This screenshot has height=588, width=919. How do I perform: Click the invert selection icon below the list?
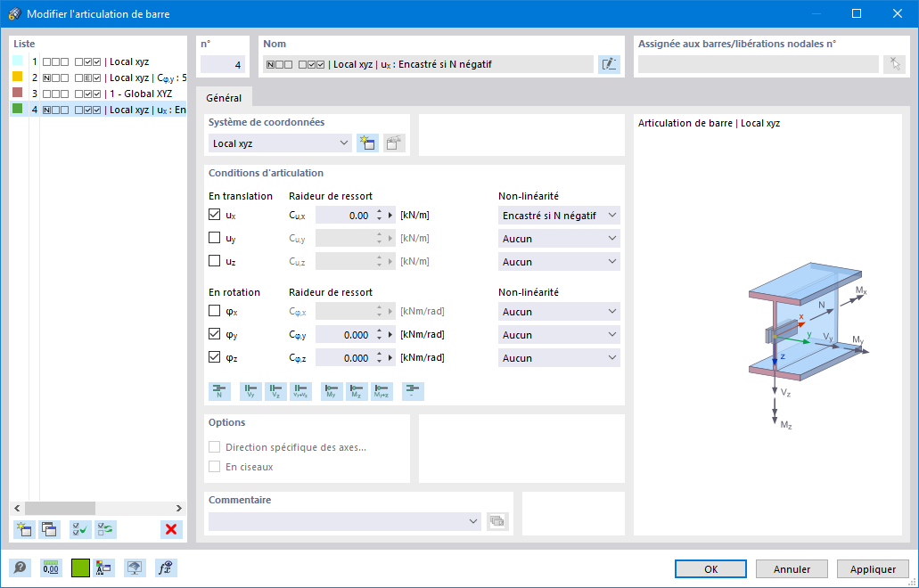click(x=105, y=529)
